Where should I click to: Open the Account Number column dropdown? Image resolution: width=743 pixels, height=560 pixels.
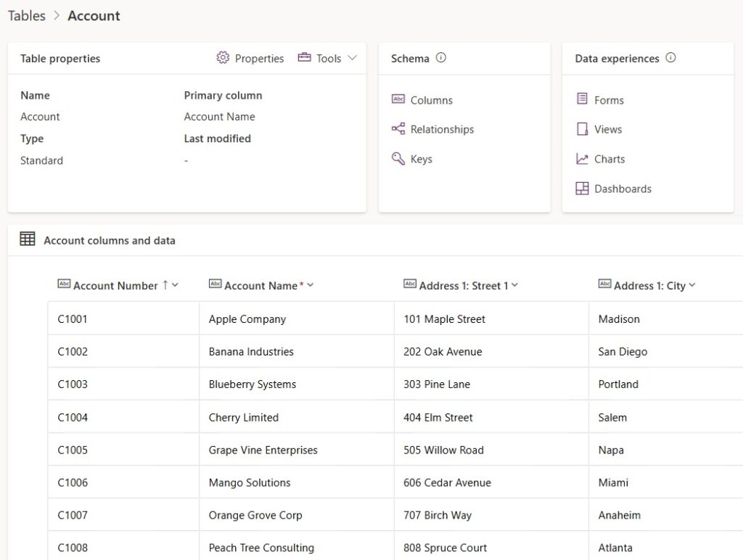click(175, 285)
